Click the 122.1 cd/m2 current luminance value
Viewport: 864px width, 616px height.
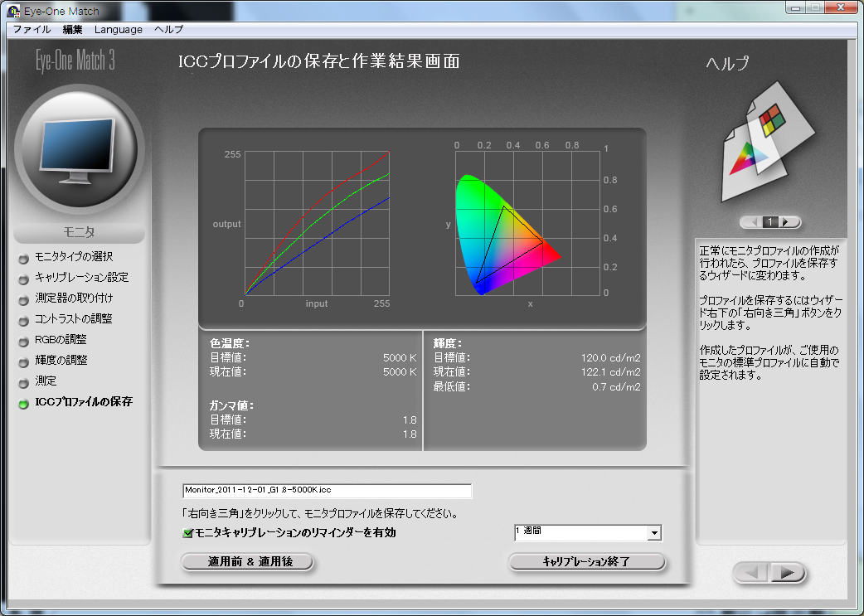tap(610, 372)
